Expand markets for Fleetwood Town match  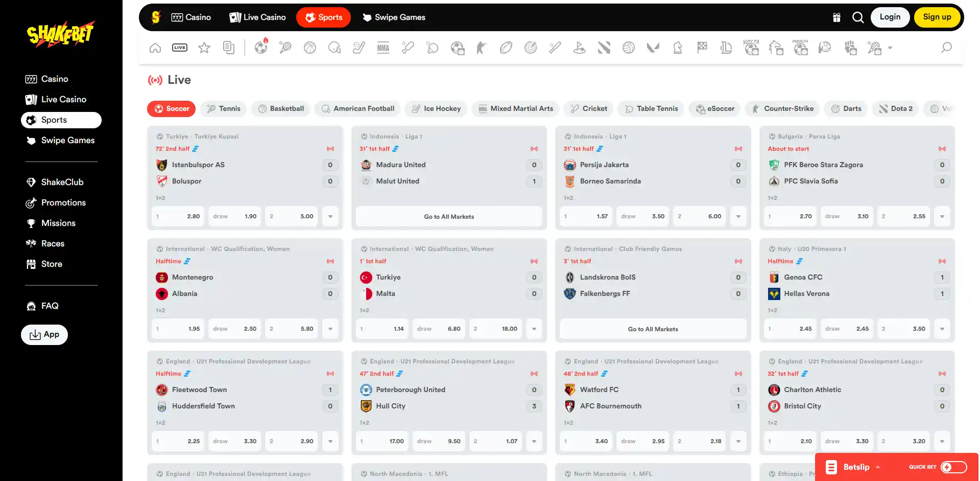pos(330,441)
